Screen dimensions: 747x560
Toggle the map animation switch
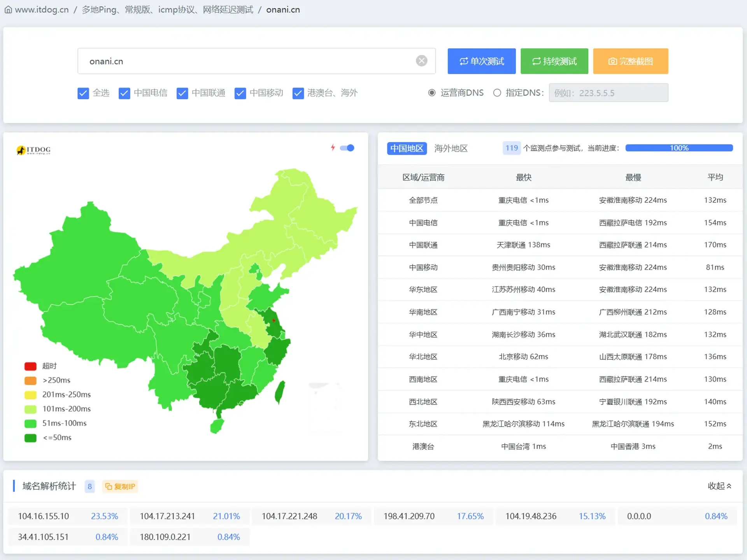(x=347, y=148)
